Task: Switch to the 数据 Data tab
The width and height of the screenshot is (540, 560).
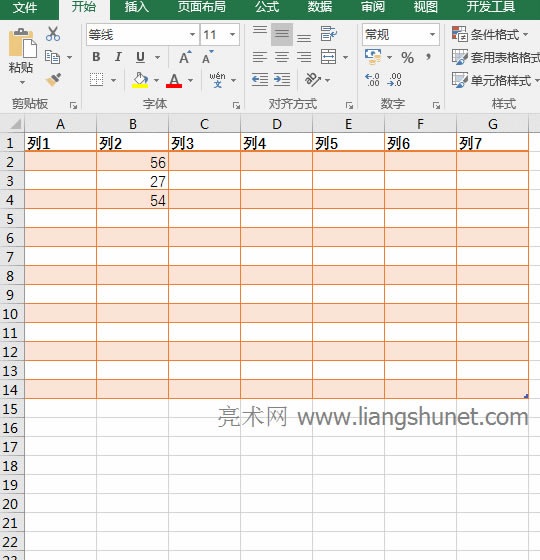Action: [x=320, y=7]
